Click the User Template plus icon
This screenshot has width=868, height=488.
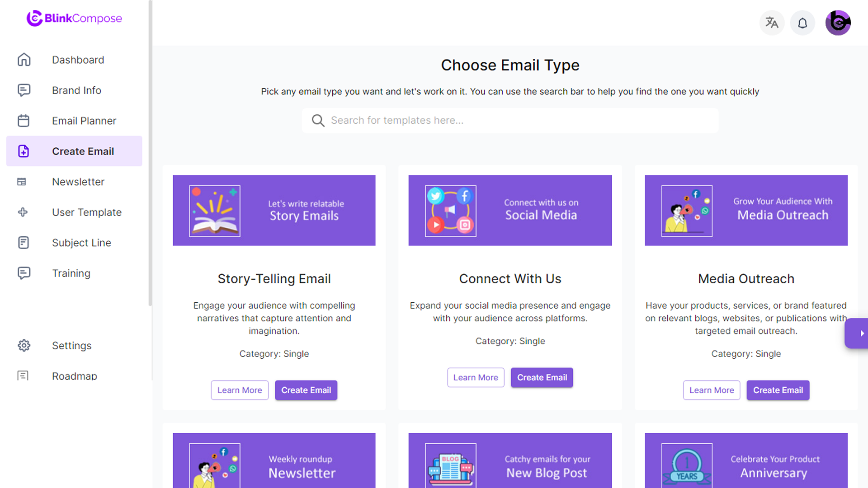pyautogui.click(x=23, y=212)
